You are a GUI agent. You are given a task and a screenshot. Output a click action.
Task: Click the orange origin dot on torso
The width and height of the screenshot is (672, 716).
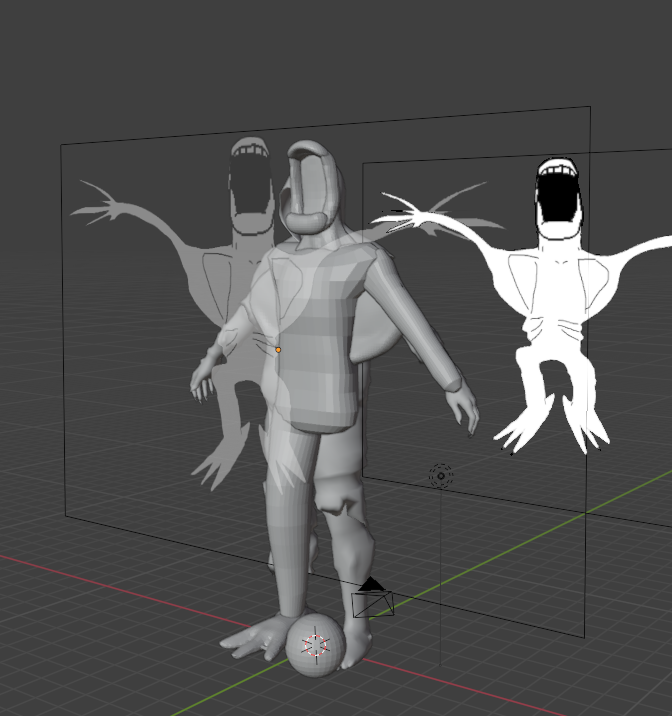(278, 350)
